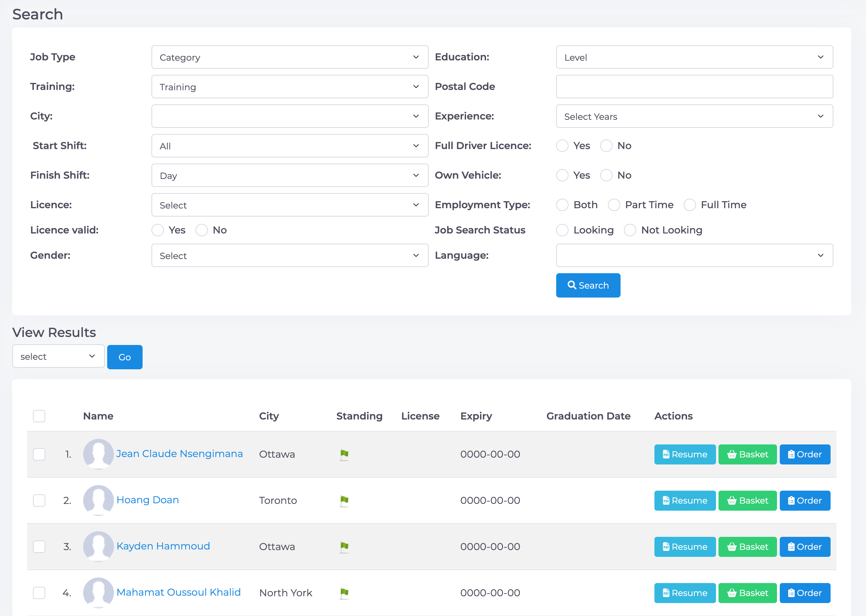The image size is (866, 616).
Task: Choose Yes for Own Vehicle
Action: coord(562,175)
